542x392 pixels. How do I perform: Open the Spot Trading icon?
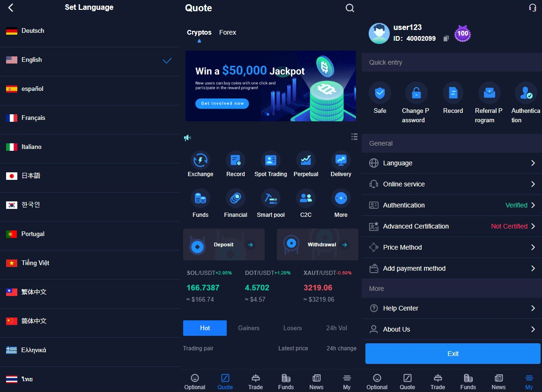click(x=270, y=161)
